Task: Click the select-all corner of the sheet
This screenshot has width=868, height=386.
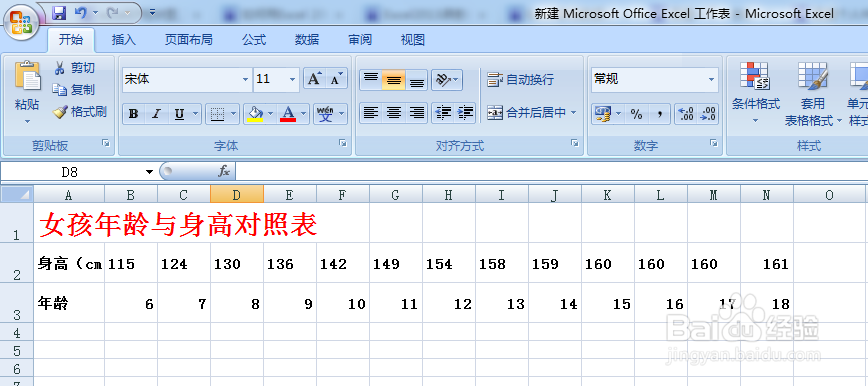Action: (x=17, y=194)
